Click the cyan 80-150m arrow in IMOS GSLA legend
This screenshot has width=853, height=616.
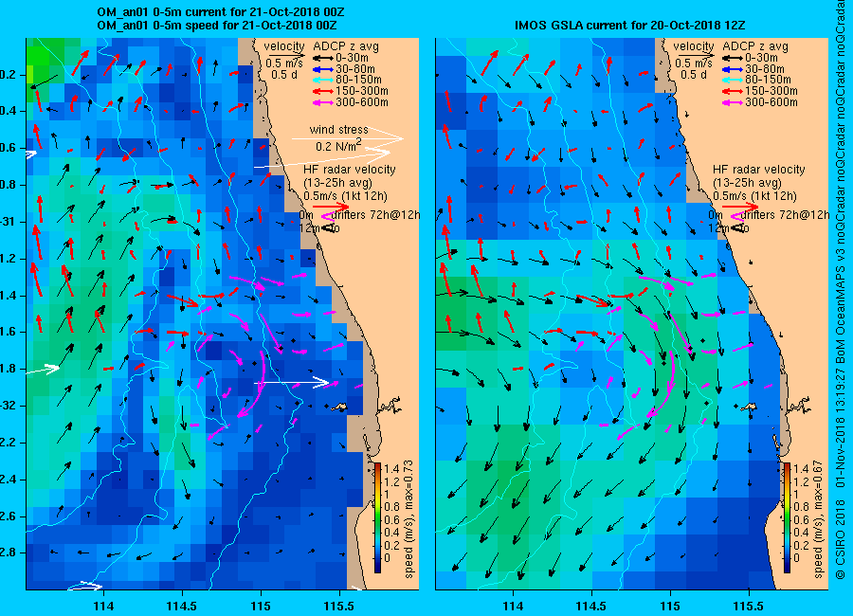tap(732, 80)
